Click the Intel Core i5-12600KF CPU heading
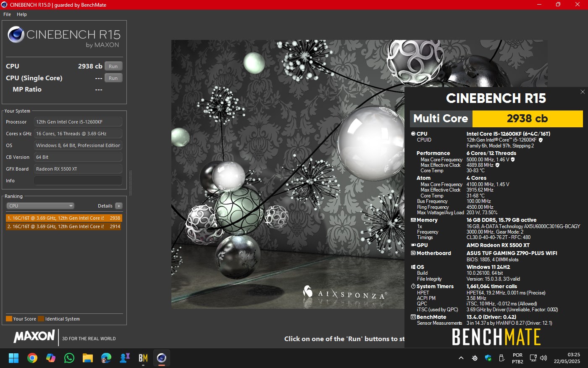Viewport: 588px width, 368px height. [508, 134]
